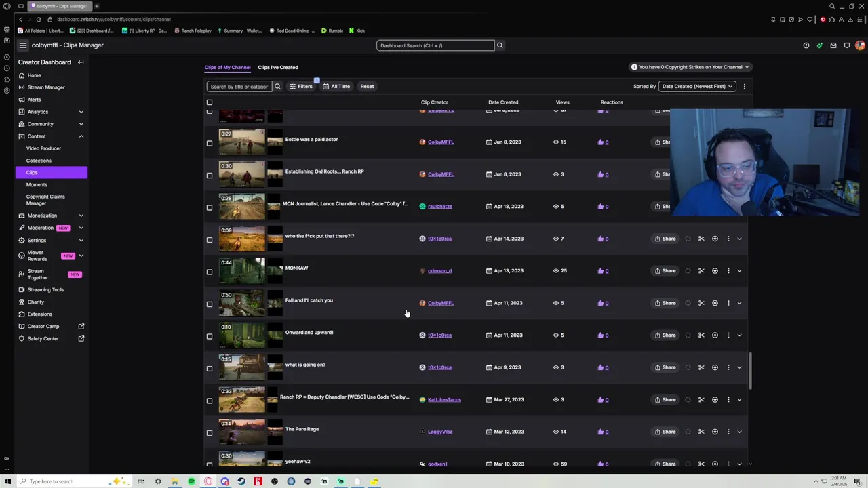Image resolution: width=868 pixels, height=488 pixels.
Task: Click thumbs-up reactions on Bottle was a paid actor
Action: (603, 142)
